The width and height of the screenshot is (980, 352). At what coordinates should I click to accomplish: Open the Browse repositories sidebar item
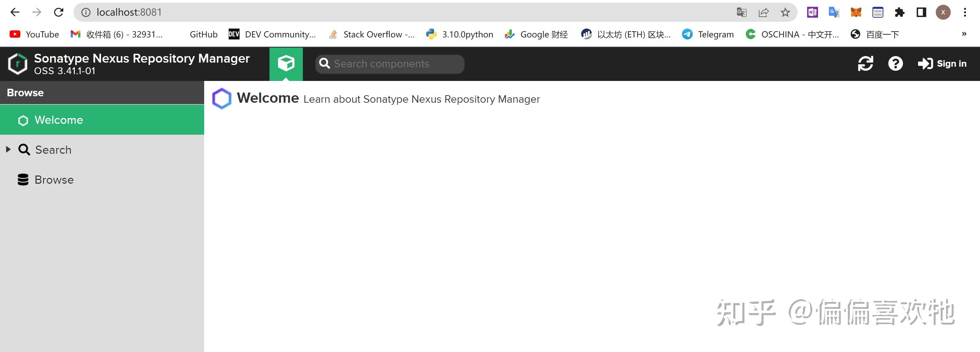click(x=102, y=180)
